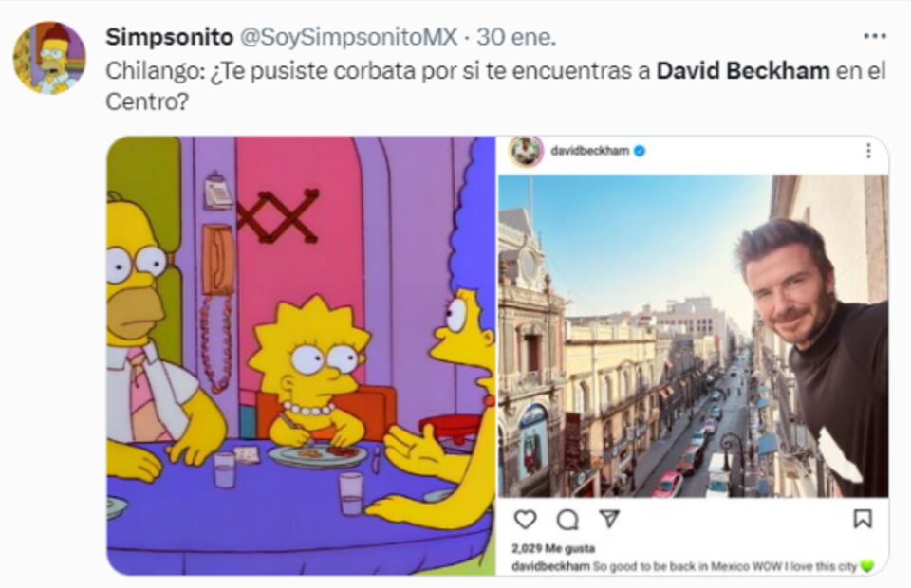Click the Instagram comment bubble icon

[567, 520]
